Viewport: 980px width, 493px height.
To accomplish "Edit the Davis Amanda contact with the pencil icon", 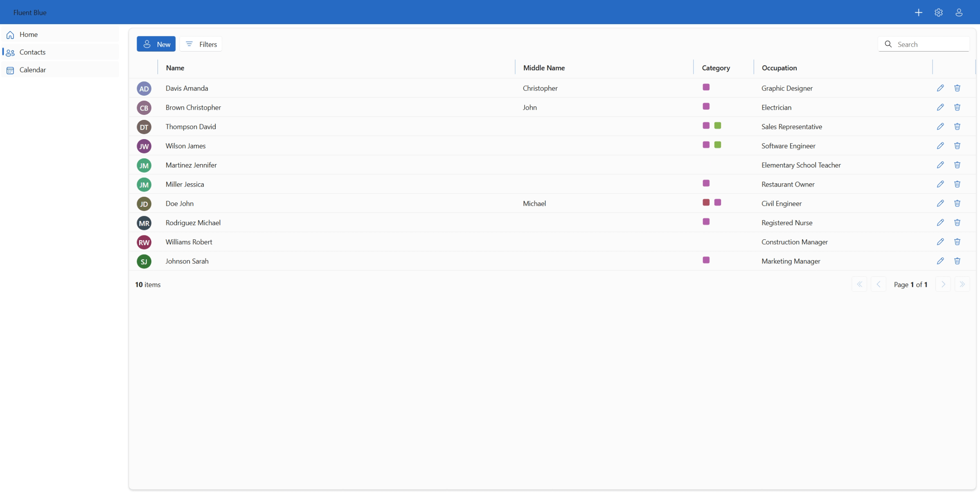I will (940, 88).
